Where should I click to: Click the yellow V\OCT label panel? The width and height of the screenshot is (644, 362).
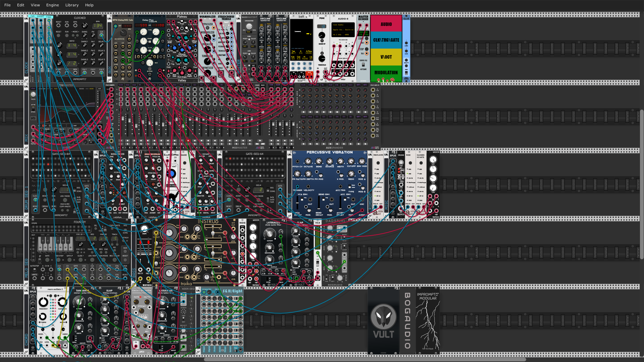[x=386, y=57]
